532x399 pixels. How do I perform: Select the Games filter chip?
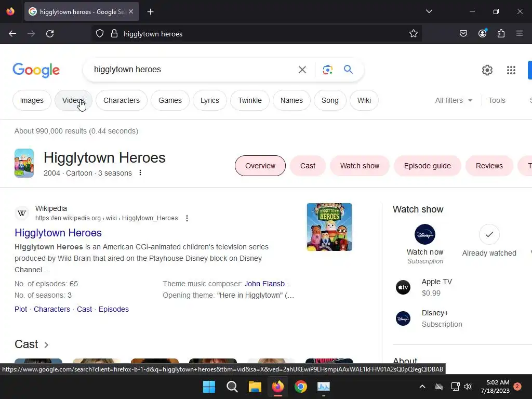pyautogui.click(x=170, y=100)
